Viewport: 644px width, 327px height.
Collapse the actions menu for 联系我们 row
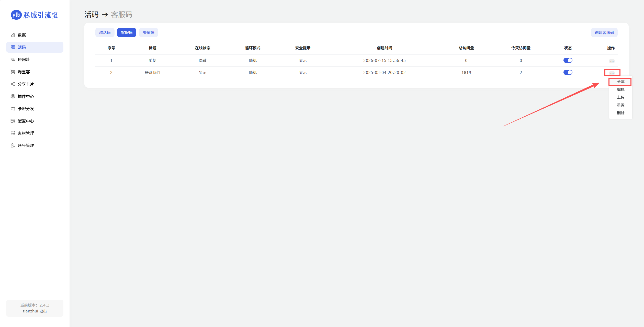point(612,73)
